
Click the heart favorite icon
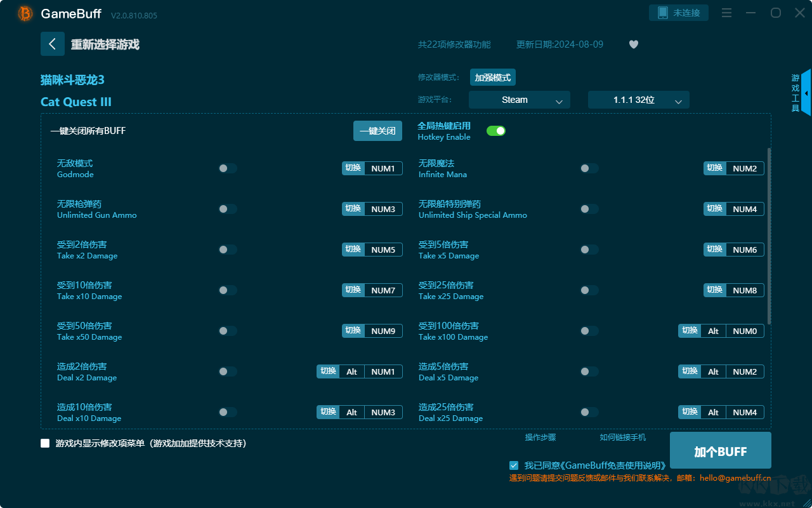634,44
